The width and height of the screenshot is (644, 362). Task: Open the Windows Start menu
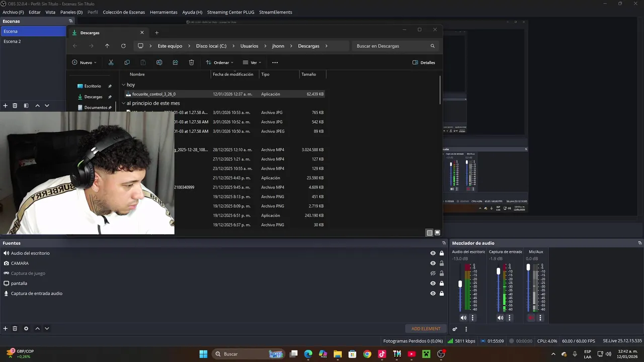click(x=203, y=354)
